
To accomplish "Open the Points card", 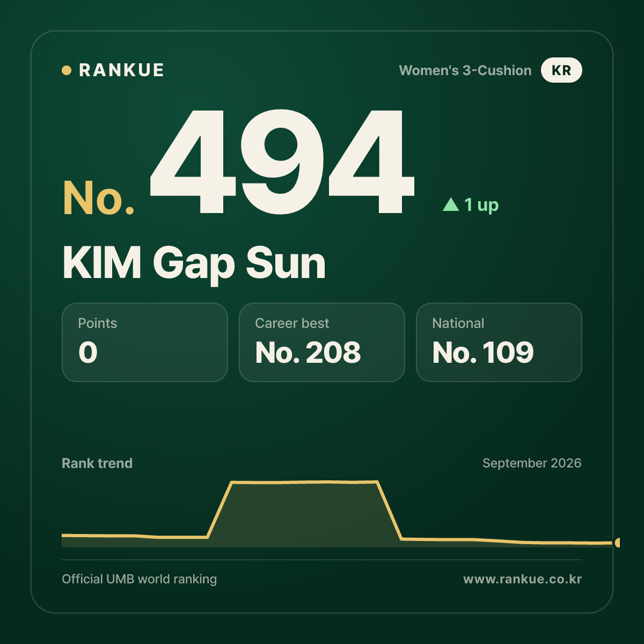I will pyautogui.click(x=145, y=342).
